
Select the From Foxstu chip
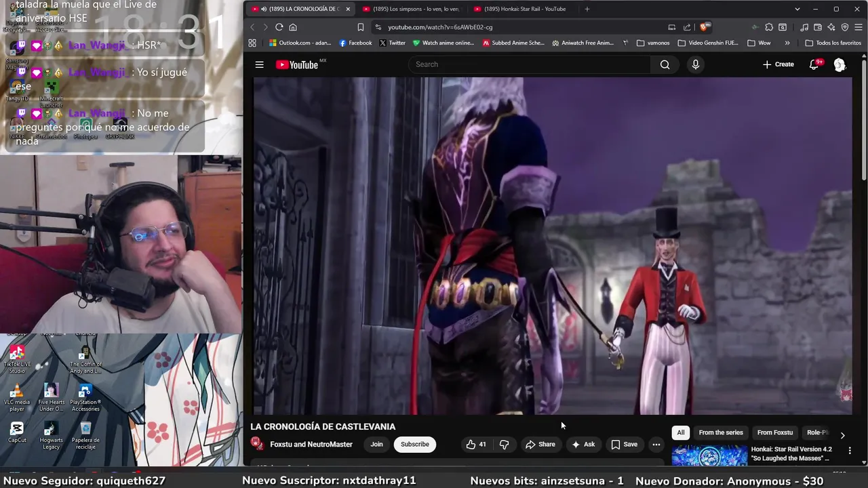(x=775, y=432)
